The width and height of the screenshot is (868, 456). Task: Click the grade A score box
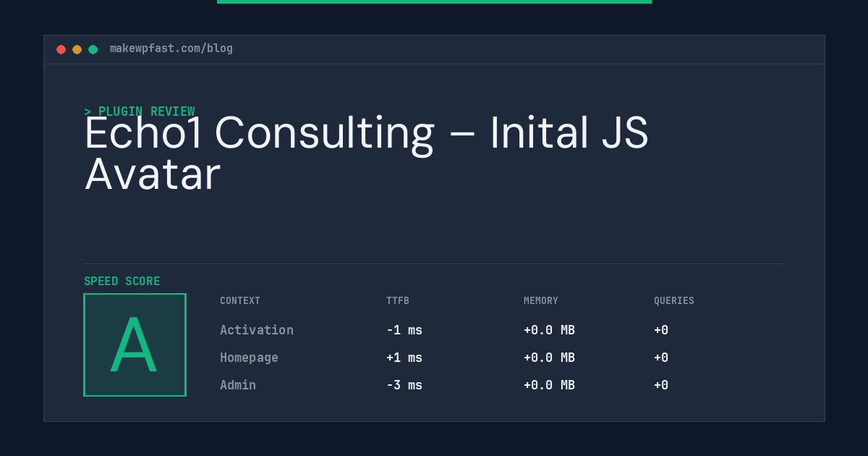coord(135,345)
